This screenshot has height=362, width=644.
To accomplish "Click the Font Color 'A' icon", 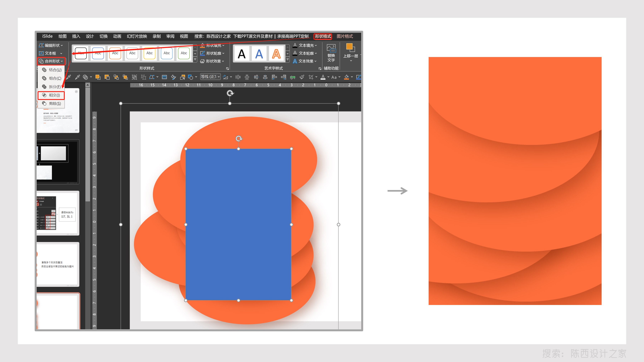I will (323, 77).
